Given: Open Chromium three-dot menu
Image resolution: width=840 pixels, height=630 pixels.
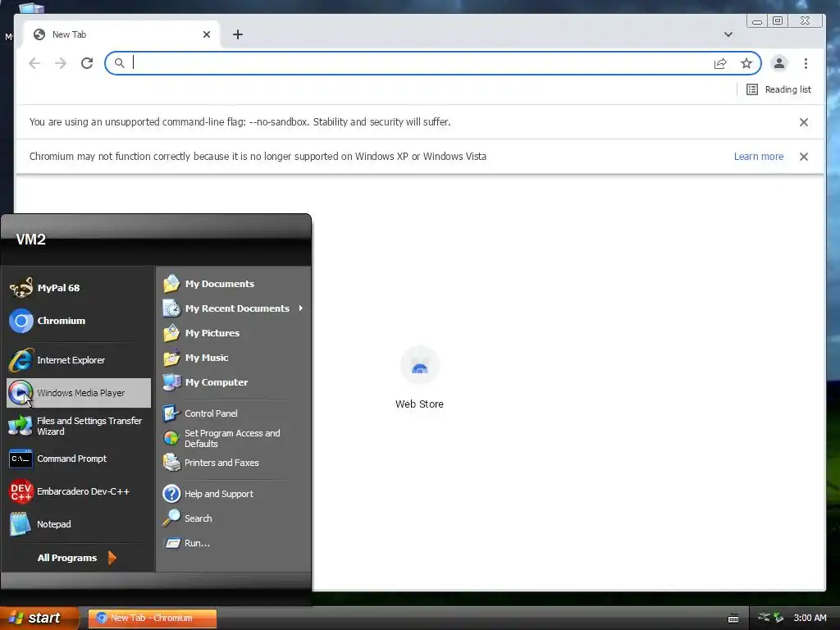Looking at the screenshot, I should (x=806, y=63).
